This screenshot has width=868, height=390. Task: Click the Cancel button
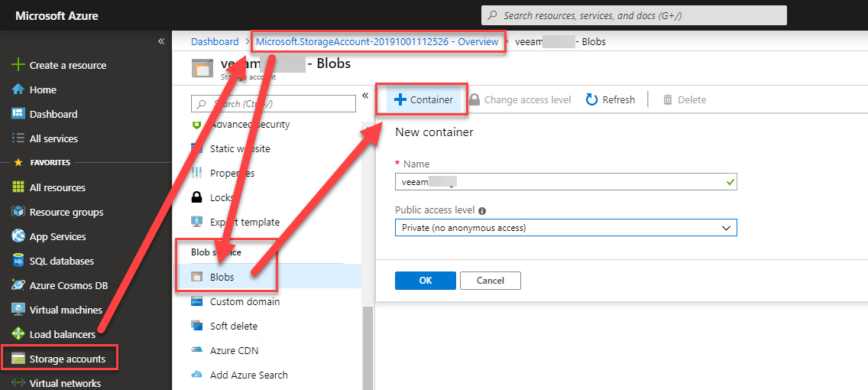[x=491, y=281]
